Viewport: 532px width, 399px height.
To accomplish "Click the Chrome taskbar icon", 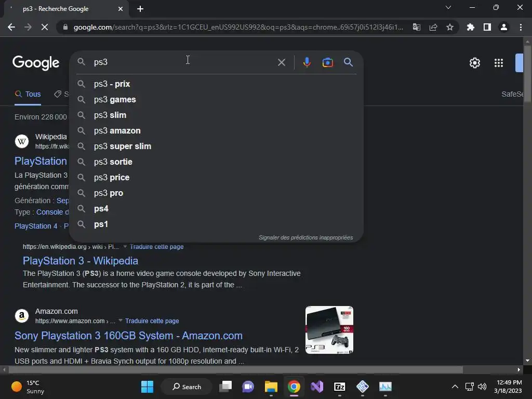I will [294, 387].
